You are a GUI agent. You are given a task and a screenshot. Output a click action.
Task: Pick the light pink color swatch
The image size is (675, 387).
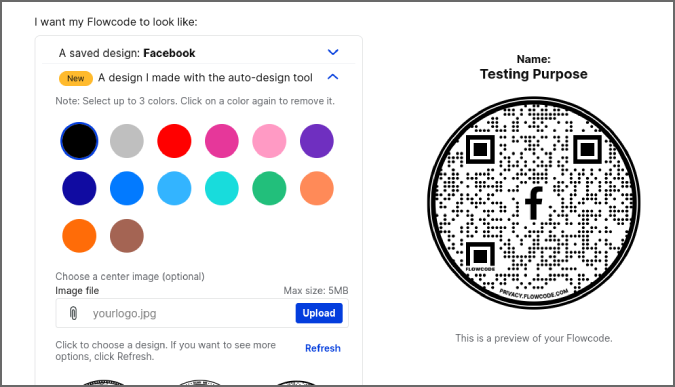pyautogui.click(x=269, y=141)
